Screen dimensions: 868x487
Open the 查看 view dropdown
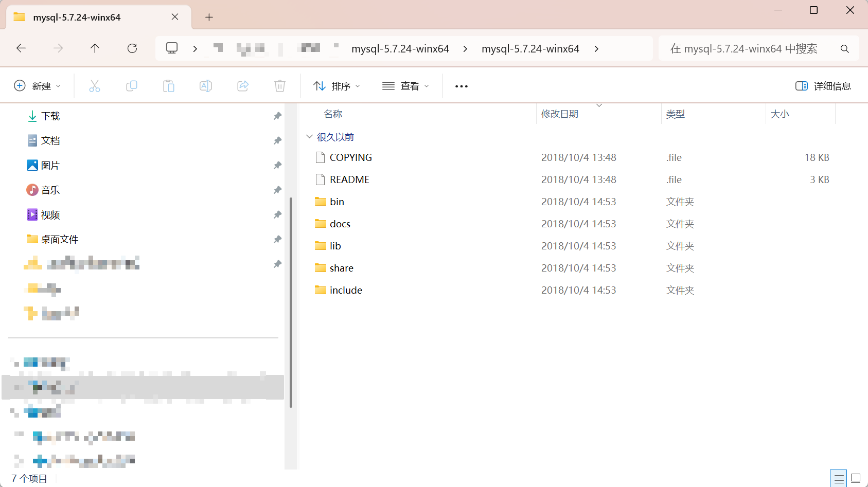click(405, 86)
